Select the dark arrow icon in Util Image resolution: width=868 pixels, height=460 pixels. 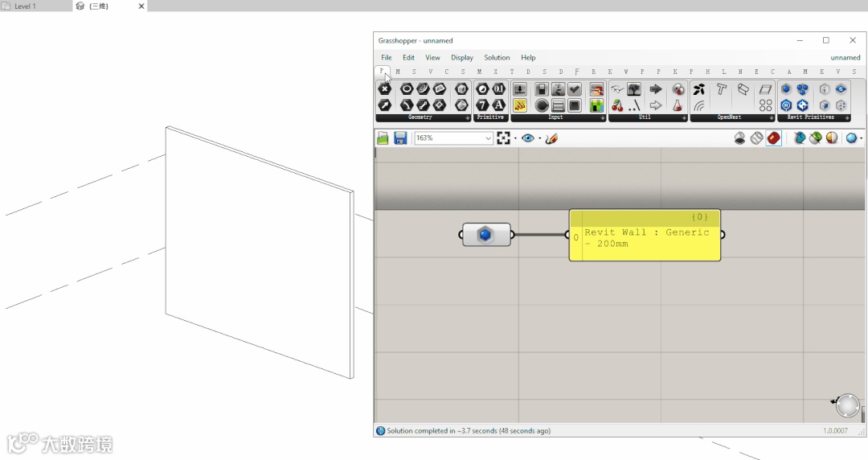[656, 88]
